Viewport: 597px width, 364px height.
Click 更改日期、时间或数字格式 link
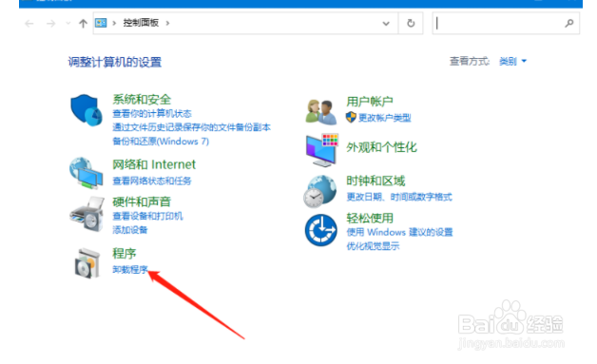[x=399, y=197]
